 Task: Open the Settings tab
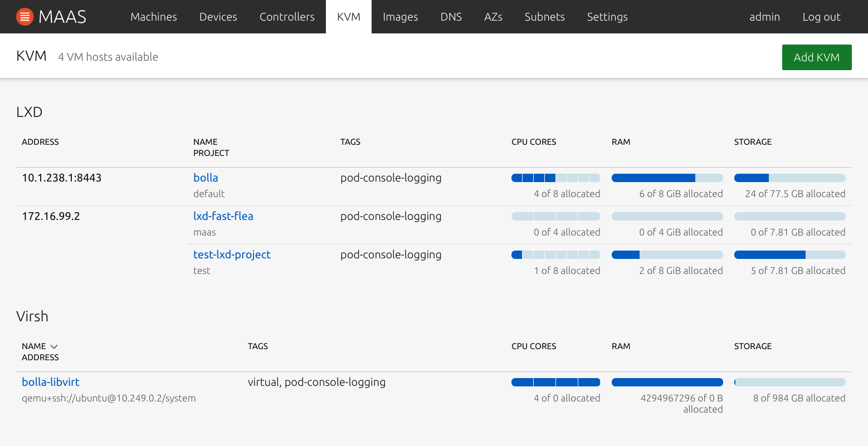click(607, 17)
